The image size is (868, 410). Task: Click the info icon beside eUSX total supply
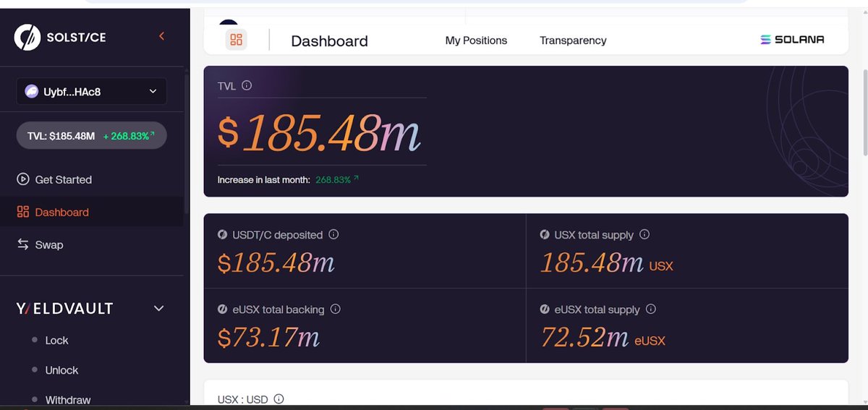point(651,309)
